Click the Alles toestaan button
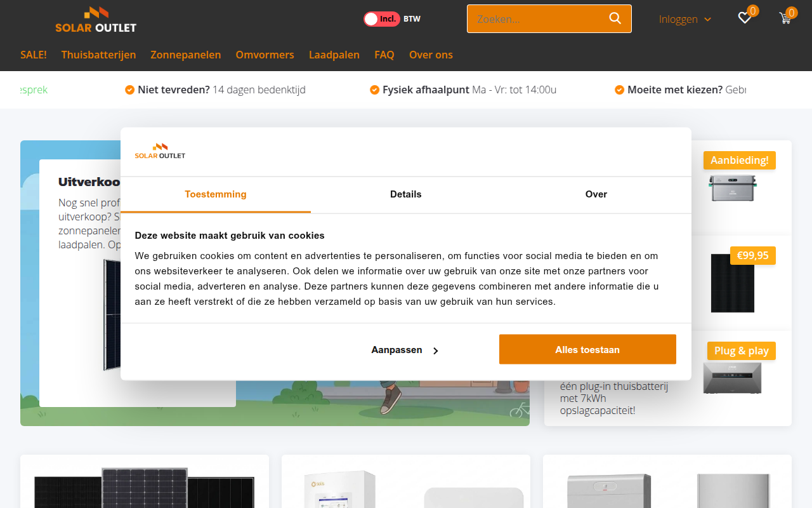This screenshot has height=508, width=812. pos(587,349)
